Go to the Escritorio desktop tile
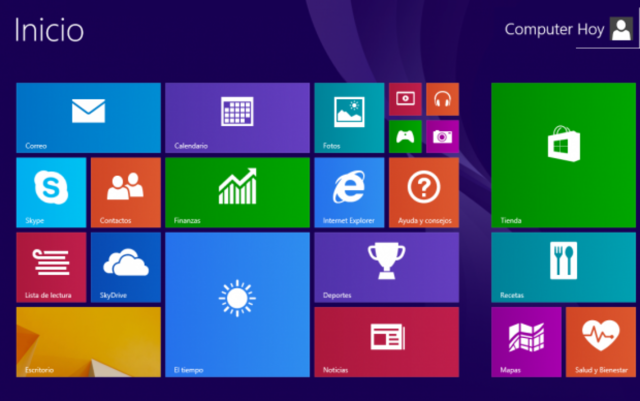This screenshot has width=640, height=401. pyautogui.click(x=89, y=342)
